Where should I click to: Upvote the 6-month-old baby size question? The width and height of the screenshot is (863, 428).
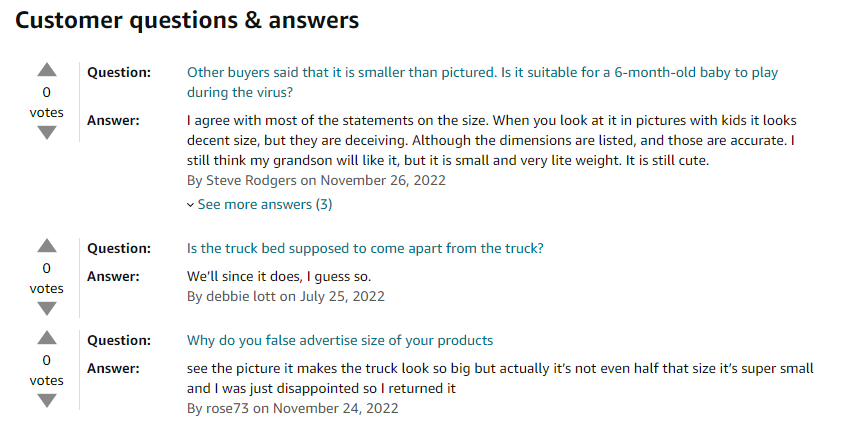pos(47,71)
